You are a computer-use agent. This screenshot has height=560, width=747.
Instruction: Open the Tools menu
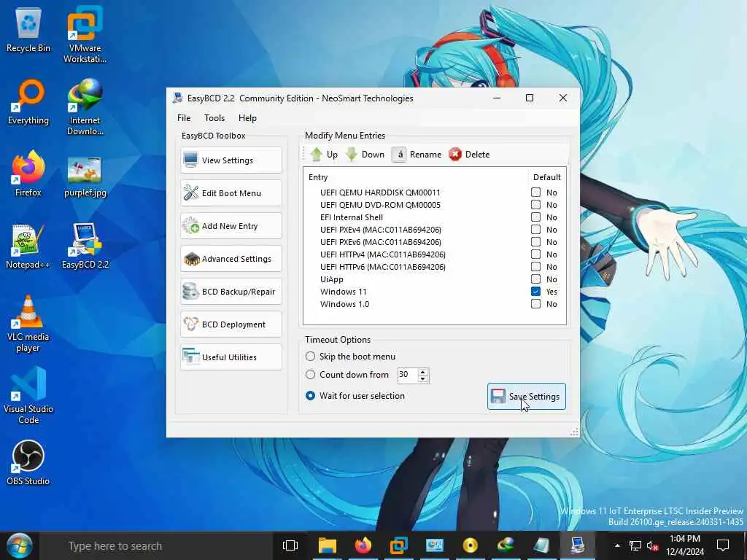point(214,117)
